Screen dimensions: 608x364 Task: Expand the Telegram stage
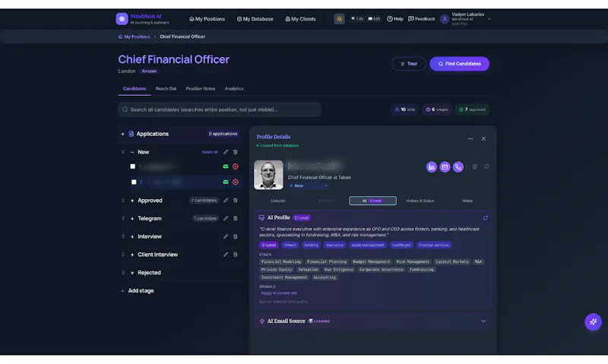click(132, 219)
